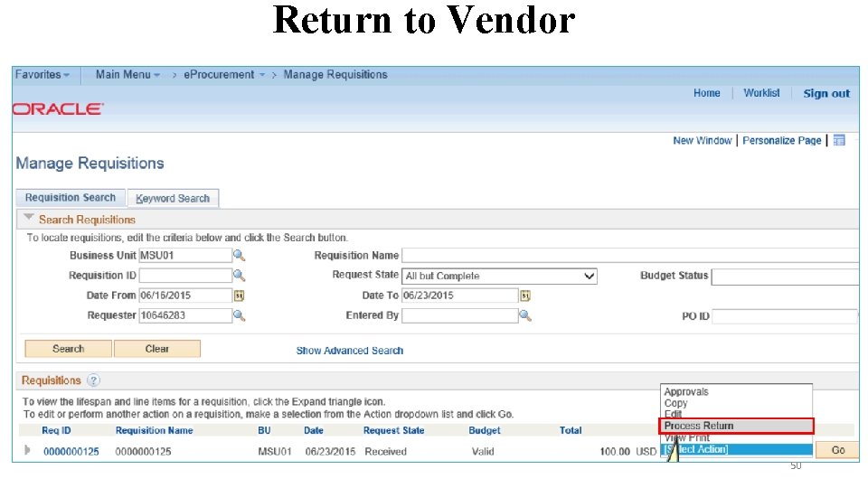Click the Budget Status input field

(786, 277)
